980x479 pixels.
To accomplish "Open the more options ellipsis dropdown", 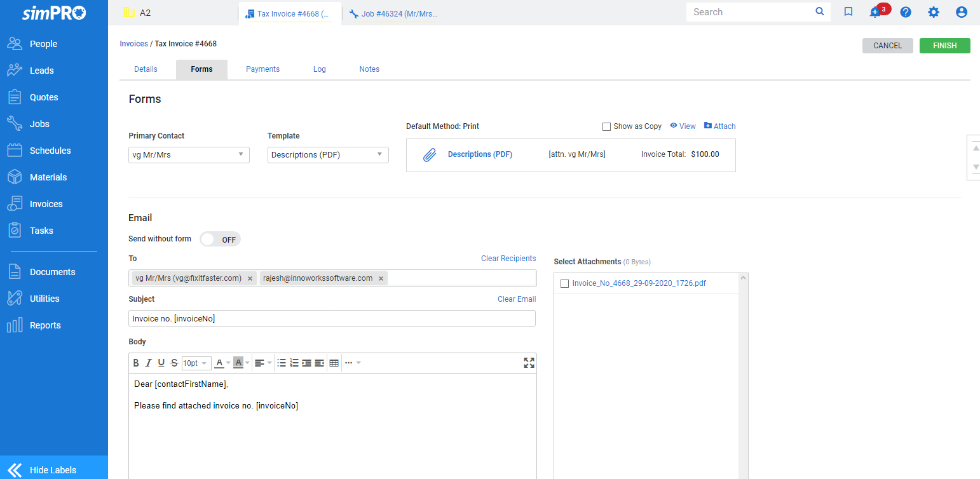I will point(352,363).
